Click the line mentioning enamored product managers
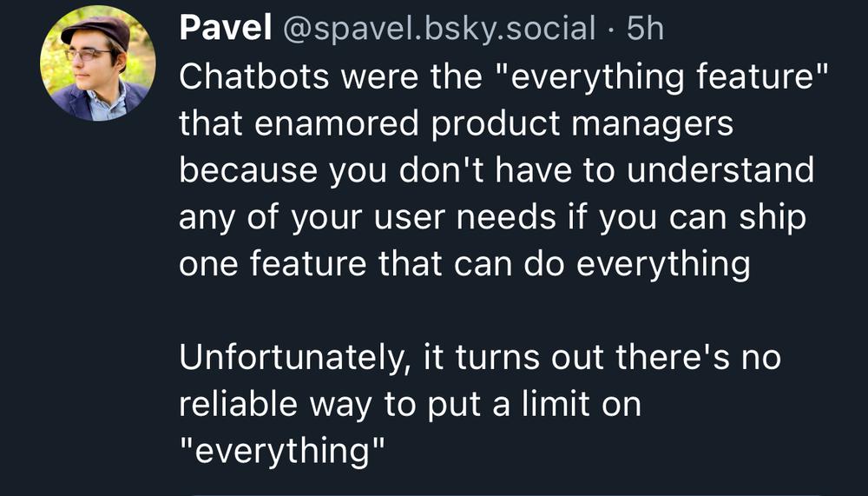 coord(457,123)
